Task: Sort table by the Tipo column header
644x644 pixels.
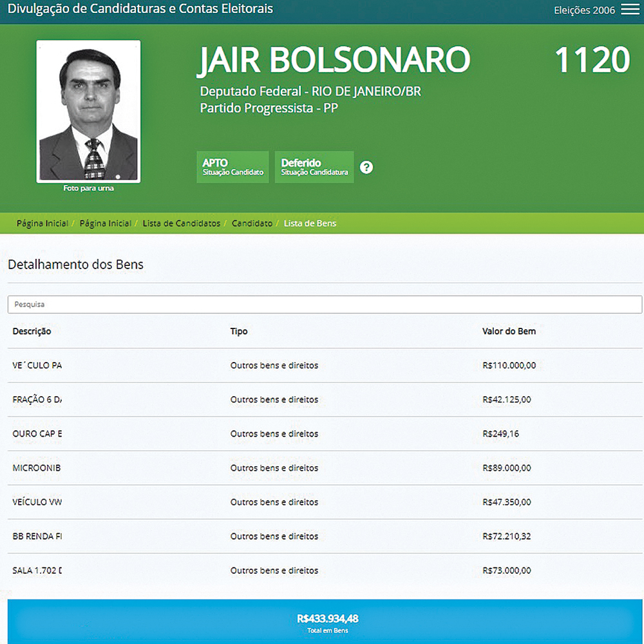Action: tap(238, 331)
